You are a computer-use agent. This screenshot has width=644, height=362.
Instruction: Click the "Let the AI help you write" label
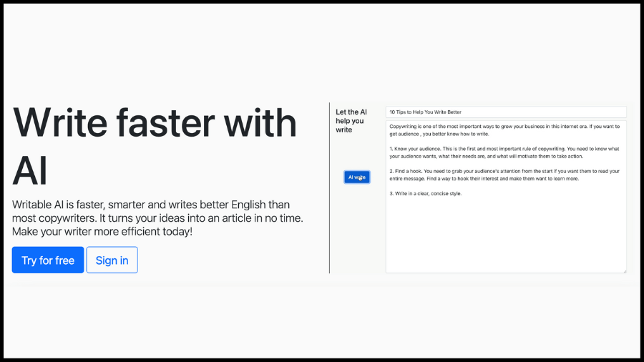coord(351,121)
